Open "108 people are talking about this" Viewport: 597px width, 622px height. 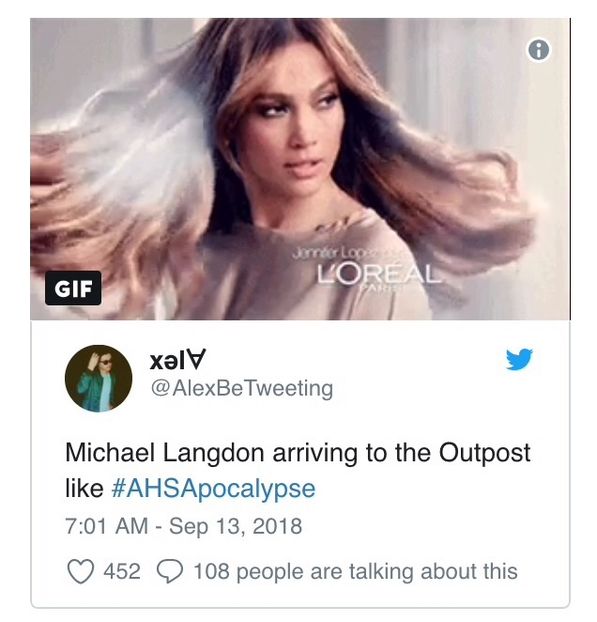point(355,572)
